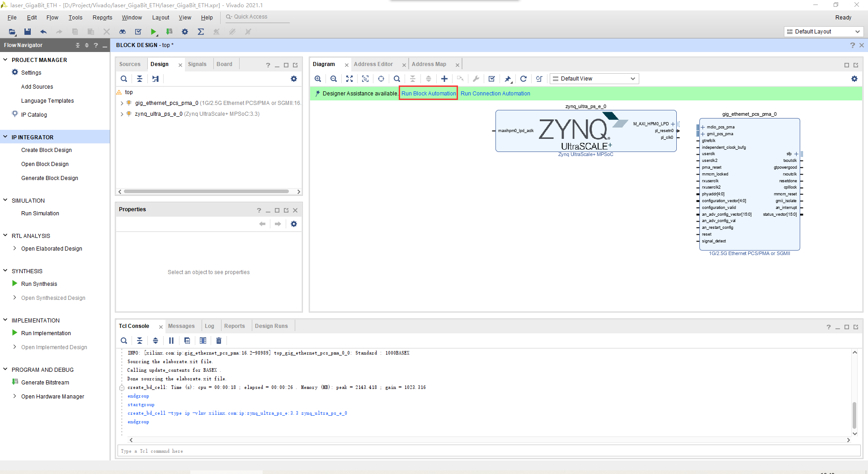
Task: Collapse the PROJECT MANAGER section
Action: pos(5,60)
